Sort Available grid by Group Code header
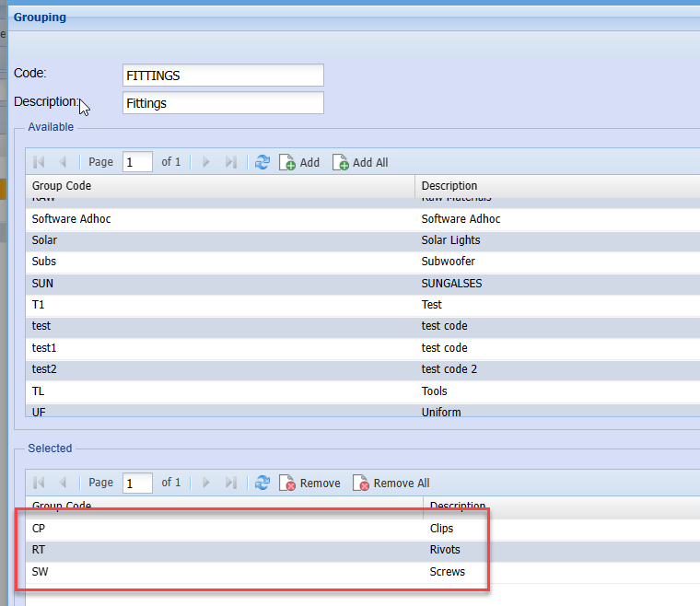Image resolution: width=700 pixels, height=606 pixels. 219,186
